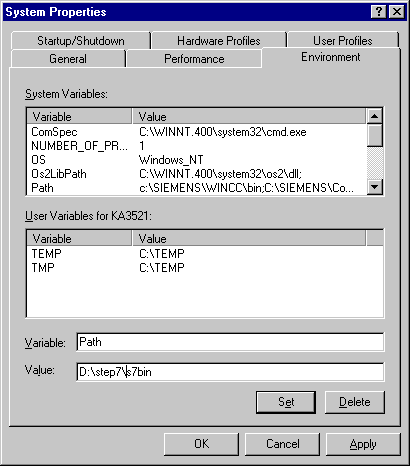The image size is (410, 466).
Task: Click the System Variables scrollbar thumb
Action: tap(375, 135)
